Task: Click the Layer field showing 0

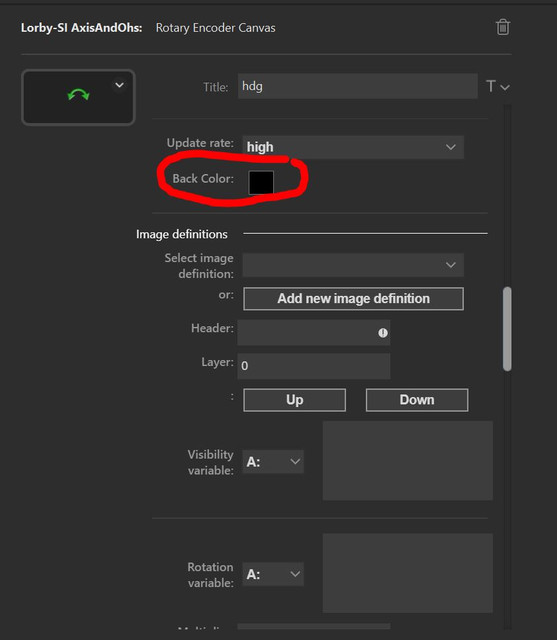Action: click(314, 366)
